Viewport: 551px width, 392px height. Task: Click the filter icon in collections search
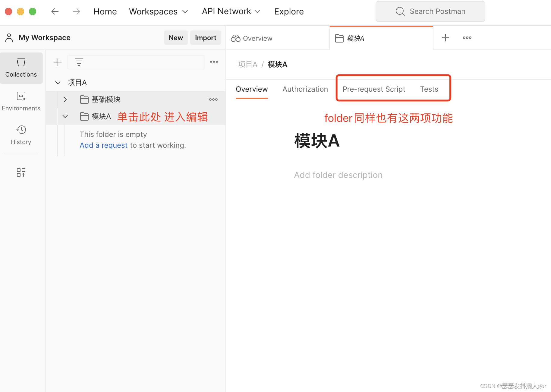[x=79, y=62]
